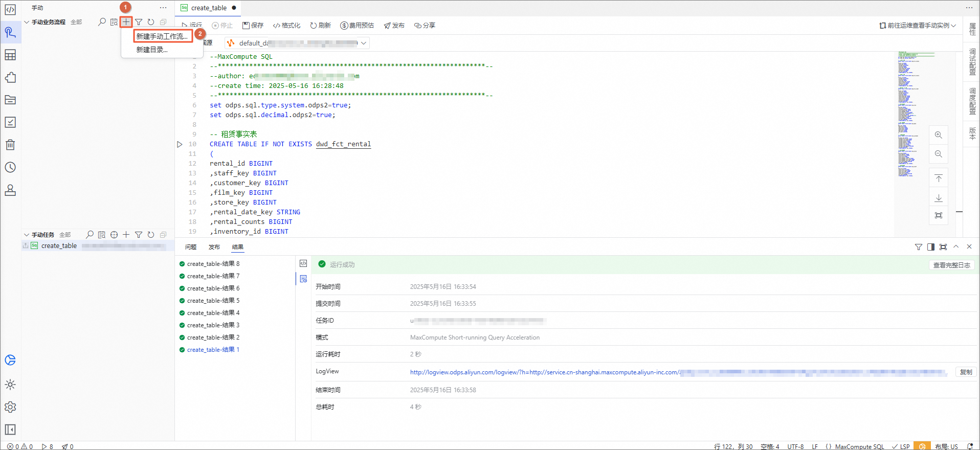Click the search icon in 手动业务流程 header
Image resolution: width=980 pixels, height=450 pixels.
[x=102, y=22]
